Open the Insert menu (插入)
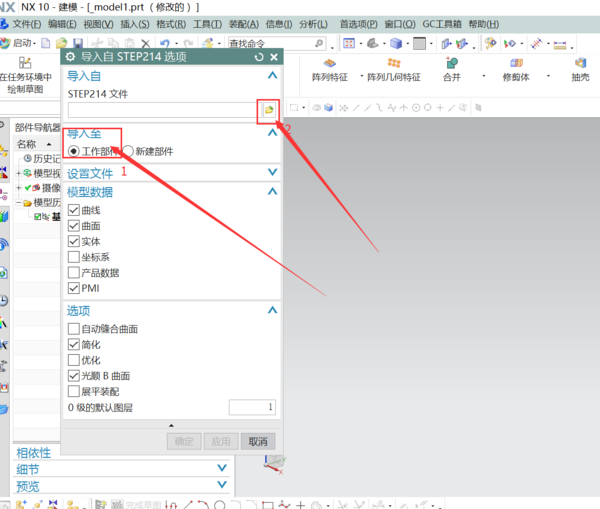The image size is (600, 509). coord(135,24)
